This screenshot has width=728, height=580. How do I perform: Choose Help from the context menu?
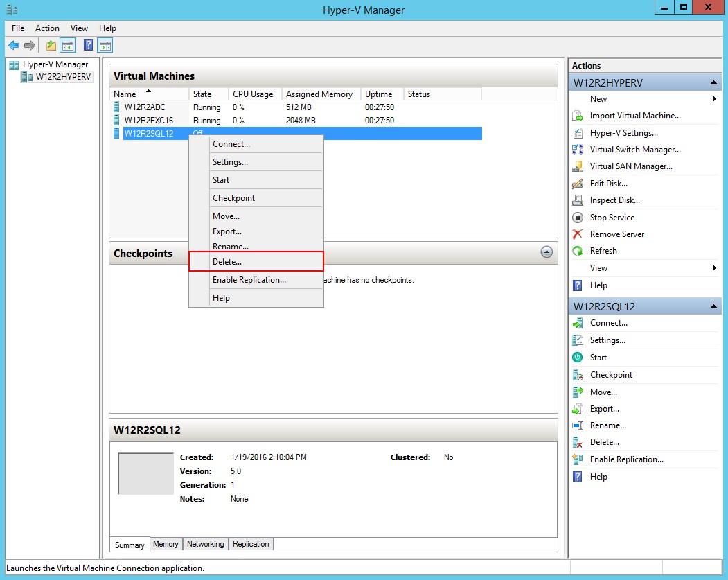(x=256, y=298)
